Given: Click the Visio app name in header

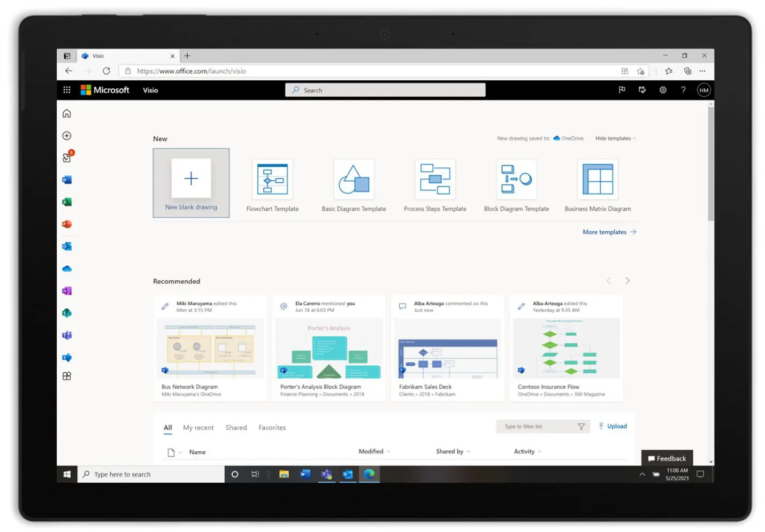Looking at the screenshot, I should pyautogui.click(x=150, y=90).
